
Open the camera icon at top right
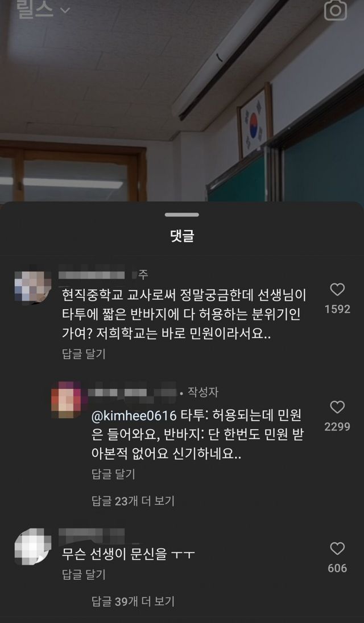336,10
